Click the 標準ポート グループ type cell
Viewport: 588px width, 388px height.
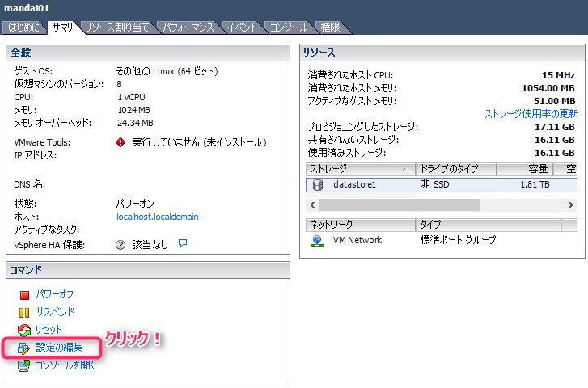tap(458, 240)
